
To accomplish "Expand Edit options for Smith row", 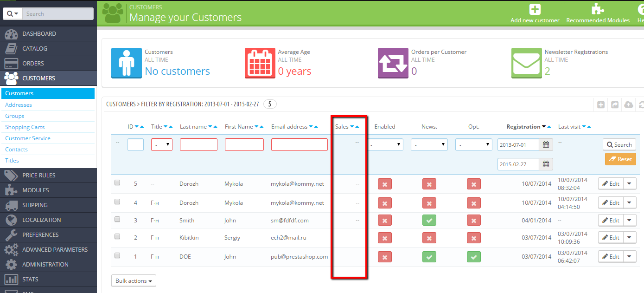I will (x=630, y=221).
